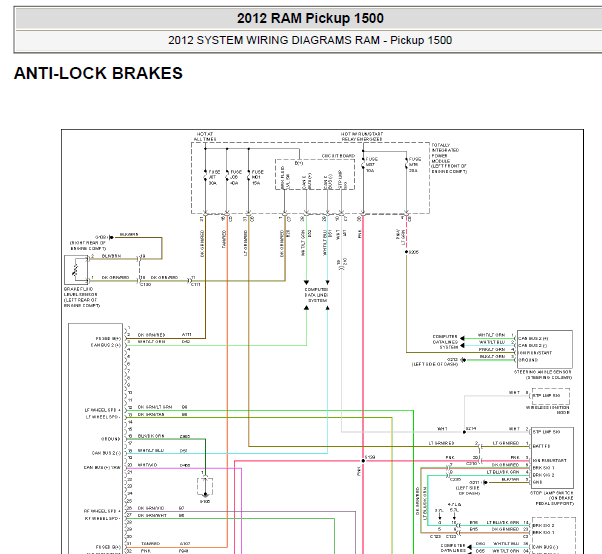The width and height of the screenshot is (602, 554).
Task: Click "BRAKE FLUID LEVEL SENSOR" caption
Action: 81,291
